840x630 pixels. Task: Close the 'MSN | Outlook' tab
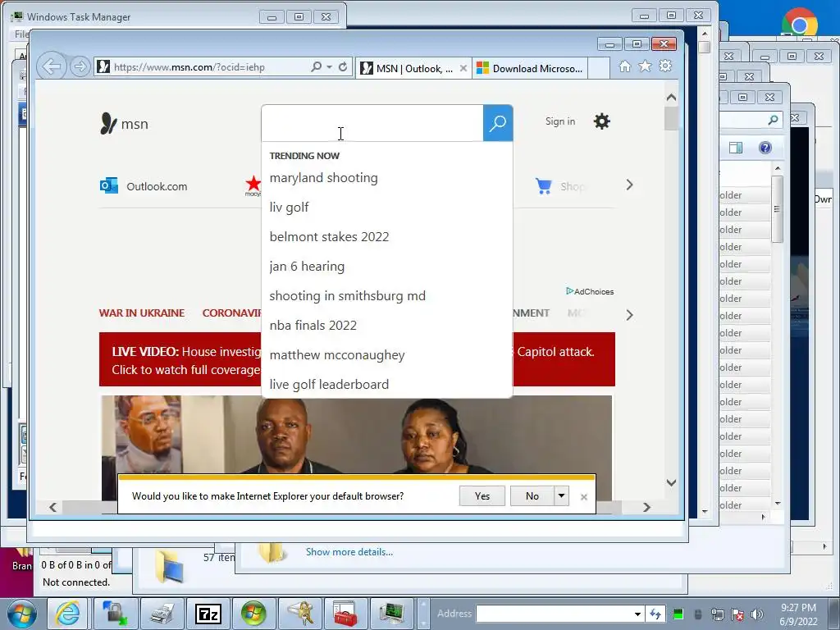click(x=463, y=69)
